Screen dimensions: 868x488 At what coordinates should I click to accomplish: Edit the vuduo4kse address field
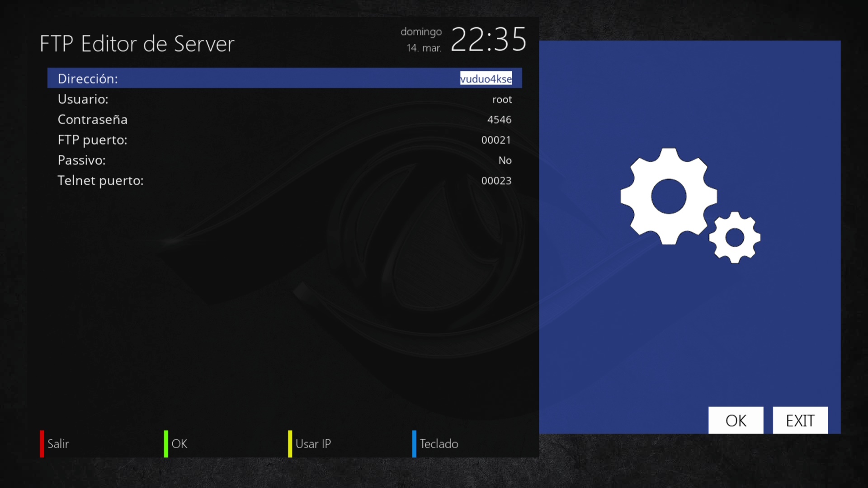click(x=486, y=79)
